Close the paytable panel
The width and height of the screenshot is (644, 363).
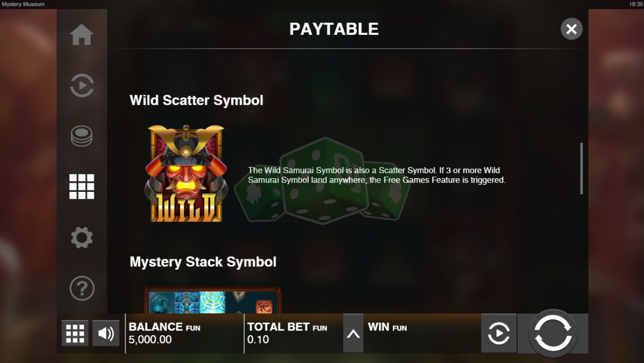tap(571, 29)
